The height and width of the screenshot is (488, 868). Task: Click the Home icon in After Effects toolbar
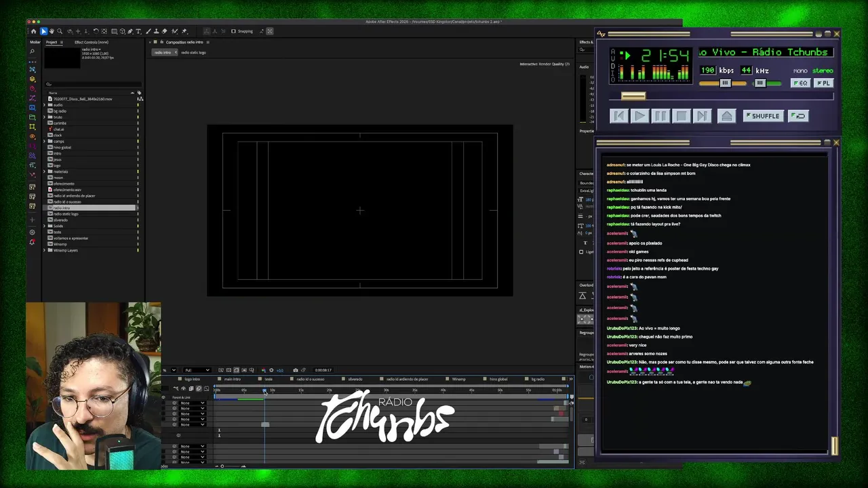pos(33,31)
